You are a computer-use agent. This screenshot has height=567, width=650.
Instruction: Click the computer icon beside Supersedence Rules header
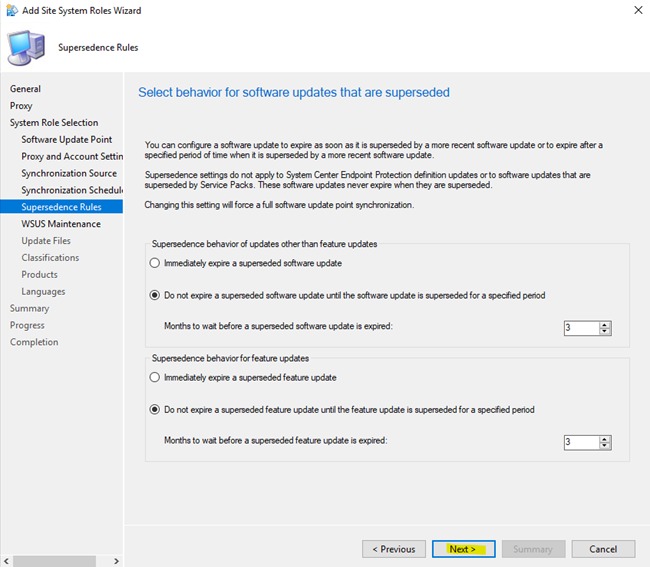pos(26,48)
